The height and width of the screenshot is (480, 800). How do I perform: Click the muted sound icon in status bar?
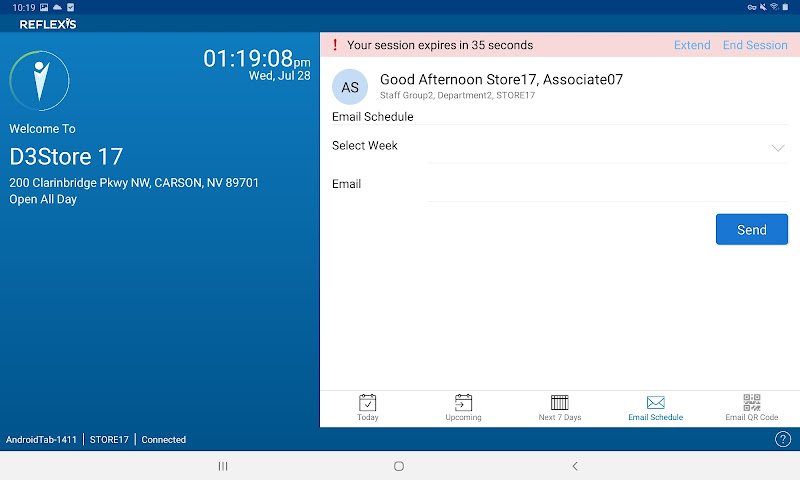coord(763,7)
